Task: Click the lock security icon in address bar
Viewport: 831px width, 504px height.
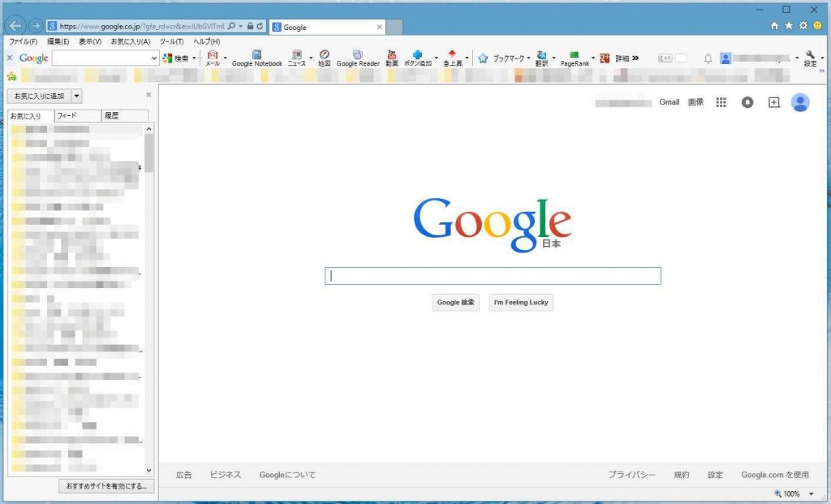Action: pyautogui.click(x=250, y=26)
